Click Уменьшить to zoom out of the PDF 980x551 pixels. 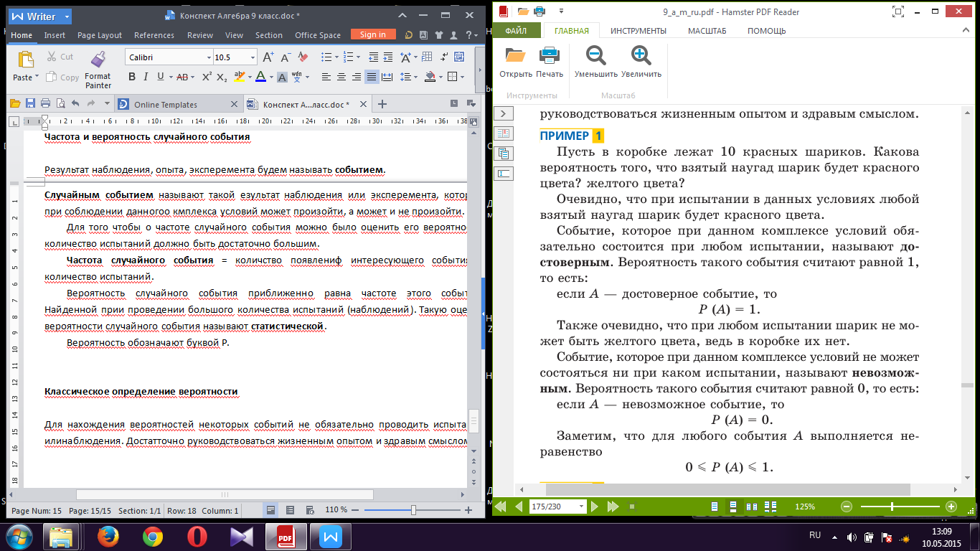pos(595,62)
